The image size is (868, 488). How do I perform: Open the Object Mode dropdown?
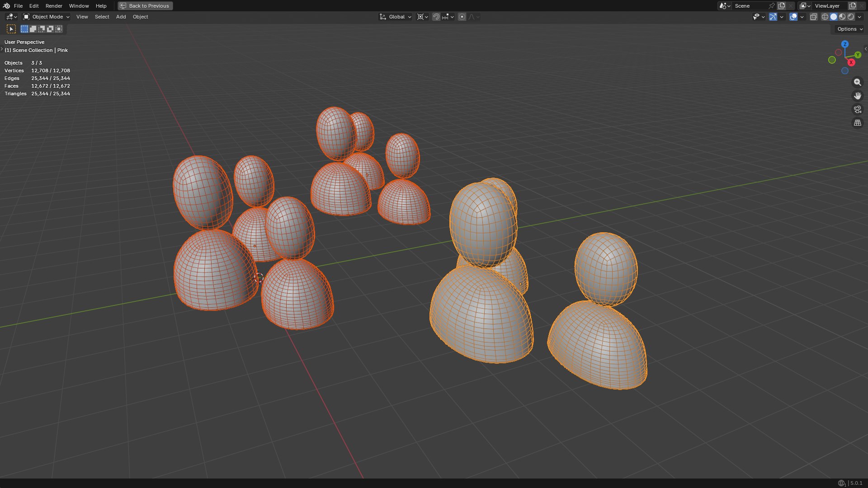tap(47, 17)
